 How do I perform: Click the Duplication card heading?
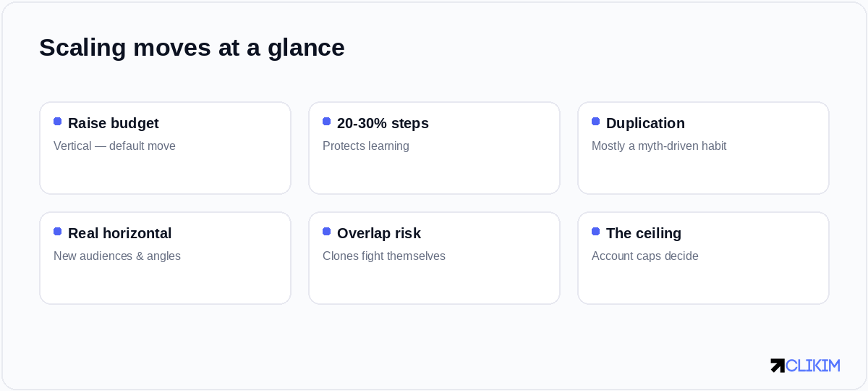645,123
